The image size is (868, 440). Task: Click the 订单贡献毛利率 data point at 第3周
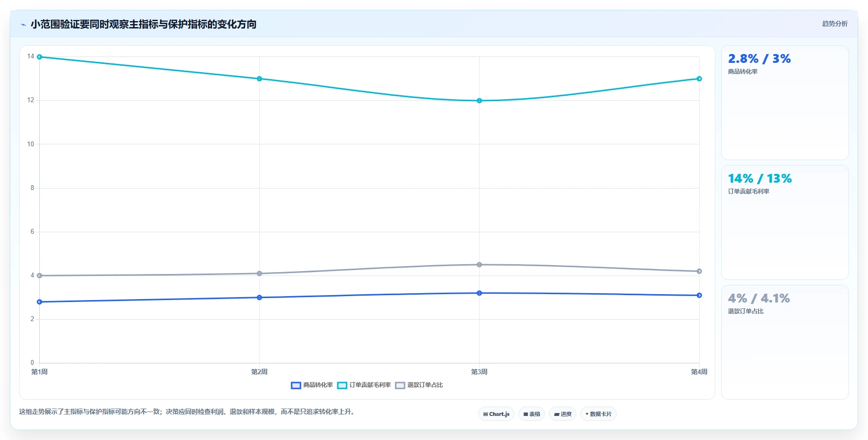tap(479, 101)
